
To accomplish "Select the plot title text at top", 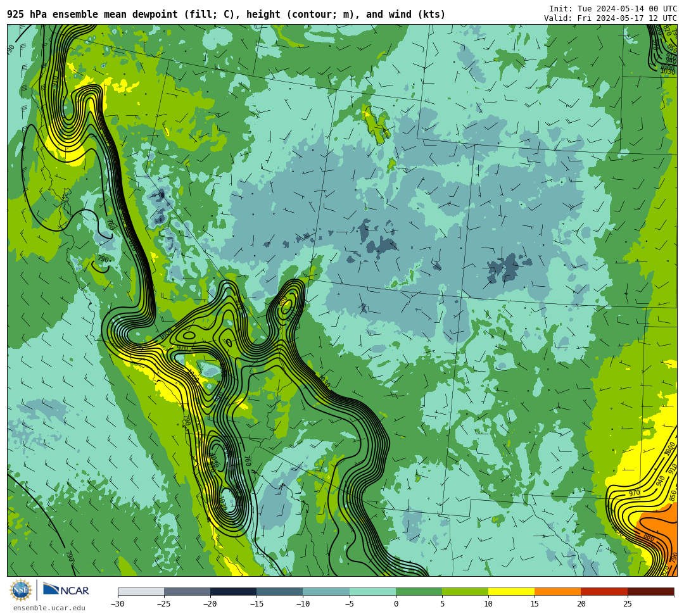I will pyautogui.click(x=226, y=15).
